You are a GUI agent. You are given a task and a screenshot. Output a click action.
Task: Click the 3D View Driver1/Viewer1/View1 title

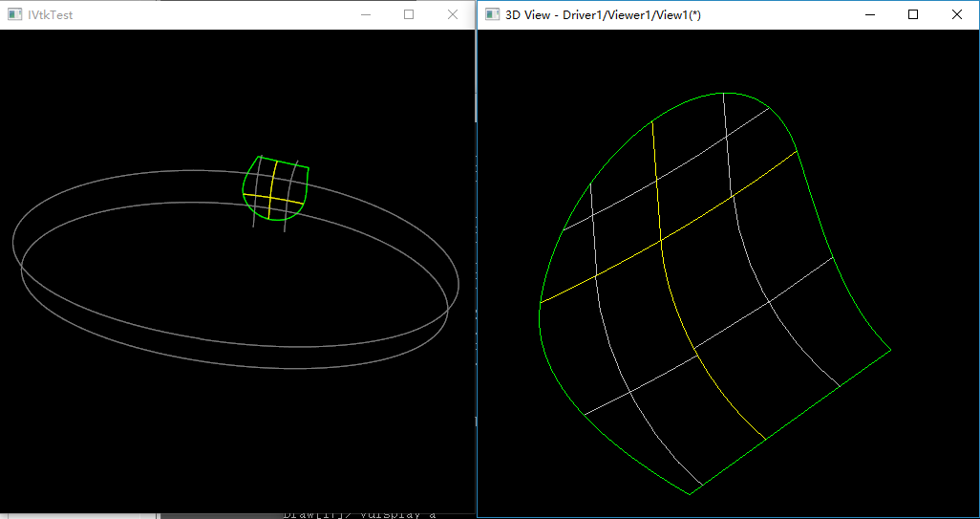coord(603,15)
